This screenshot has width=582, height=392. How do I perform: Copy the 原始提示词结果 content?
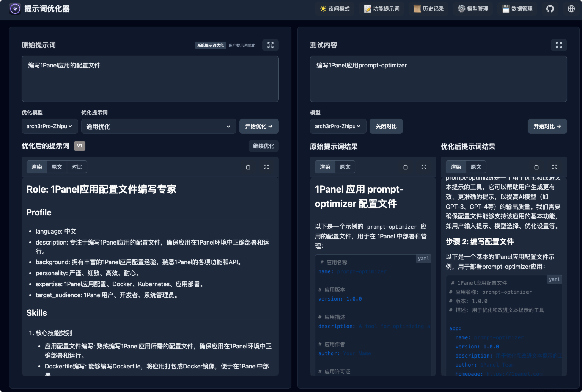(x=406, y=167)
